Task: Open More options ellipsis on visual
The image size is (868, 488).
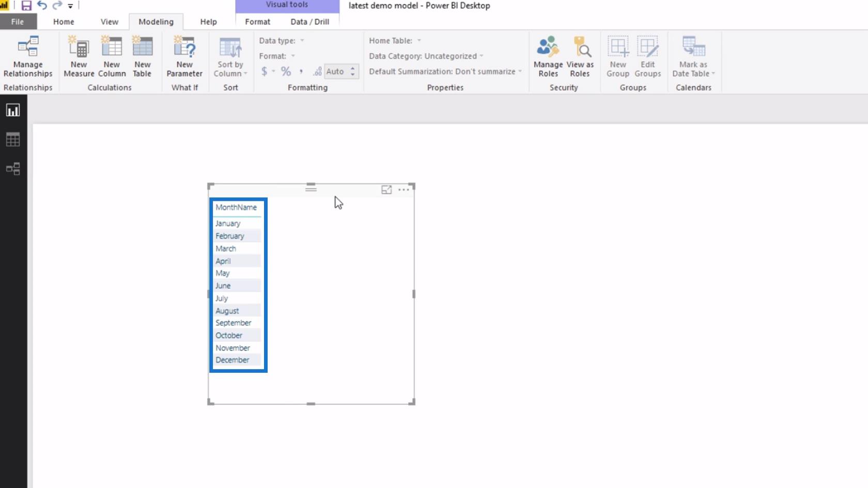Action: (404, 190)
